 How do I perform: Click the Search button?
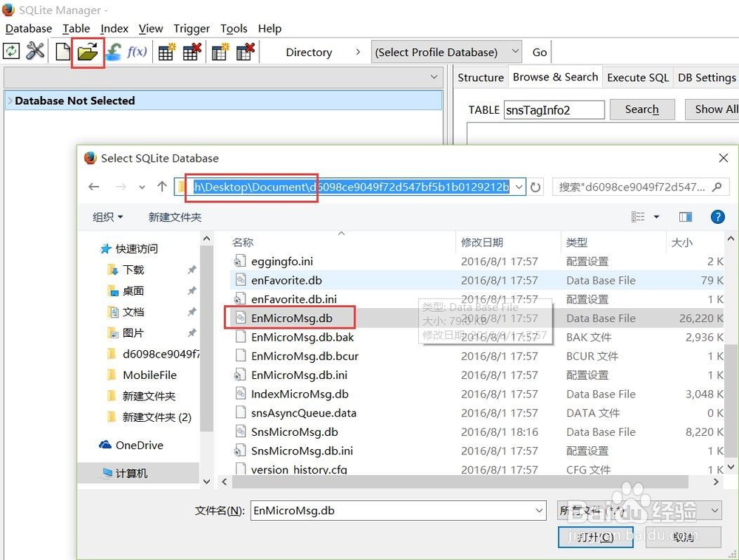point(641,109)
